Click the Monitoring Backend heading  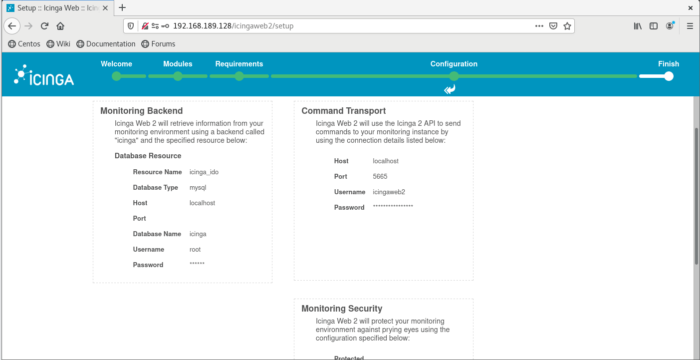tap(142, 111)
